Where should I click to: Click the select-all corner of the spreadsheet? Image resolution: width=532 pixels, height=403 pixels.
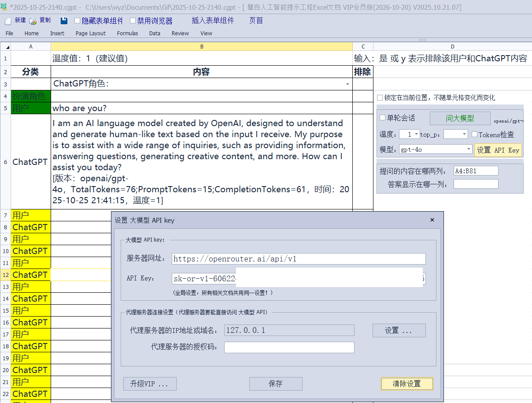pyautogui.click(x=5, y=47)
